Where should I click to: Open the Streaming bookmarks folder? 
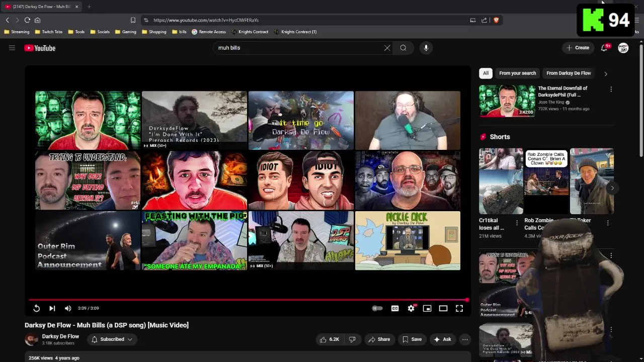(16, 32)
